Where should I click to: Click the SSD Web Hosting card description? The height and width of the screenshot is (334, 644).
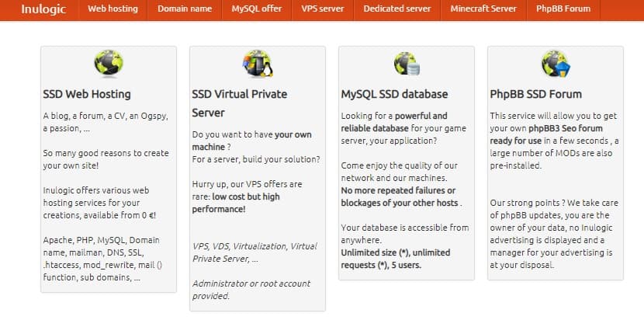coord(106,197)
